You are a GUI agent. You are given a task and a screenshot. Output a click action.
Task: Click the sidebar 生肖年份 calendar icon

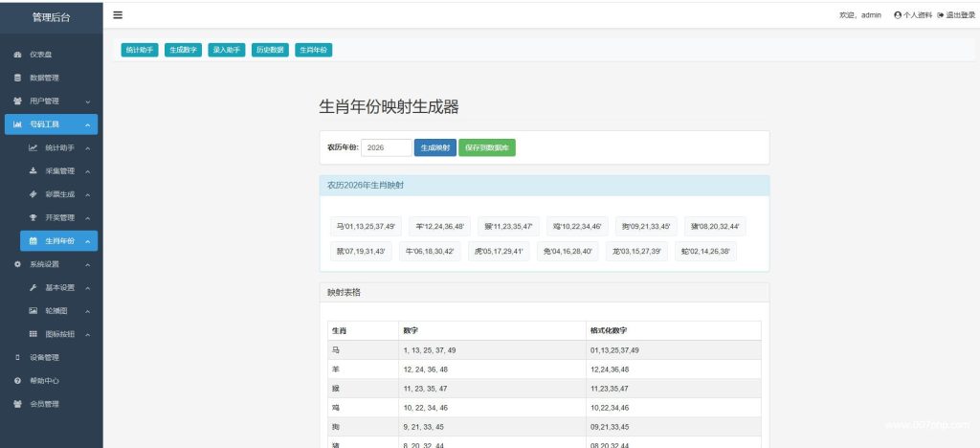(x=33, y=241)
